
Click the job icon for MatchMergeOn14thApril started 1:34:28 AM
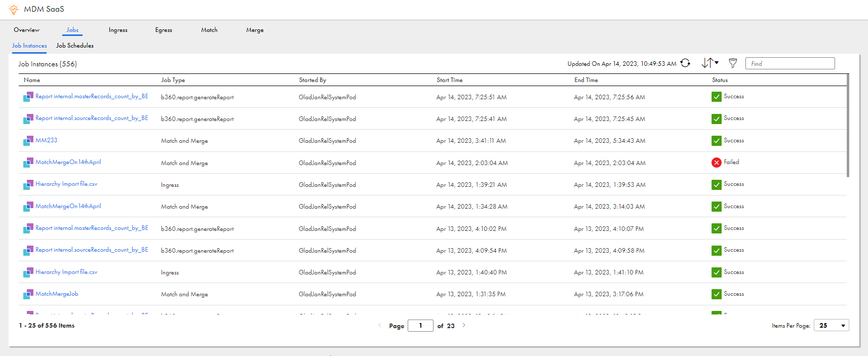coord(28,207)
